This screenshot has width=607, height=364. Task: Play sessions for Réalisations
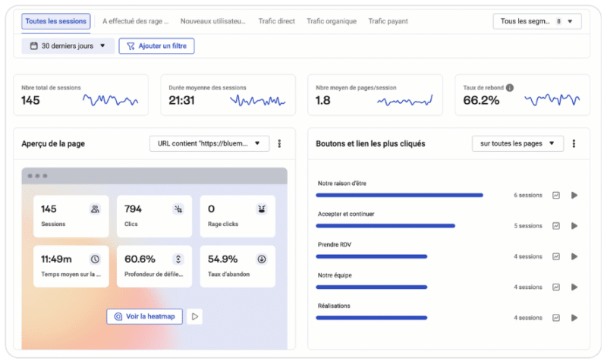pyautogui.click(x=574, y=318)
